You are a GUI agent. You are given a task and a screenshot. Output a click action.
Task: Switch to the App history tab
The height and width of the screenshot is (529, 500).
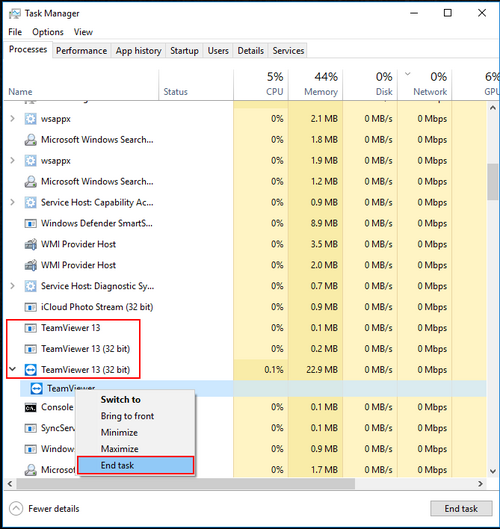click(138, 51)
